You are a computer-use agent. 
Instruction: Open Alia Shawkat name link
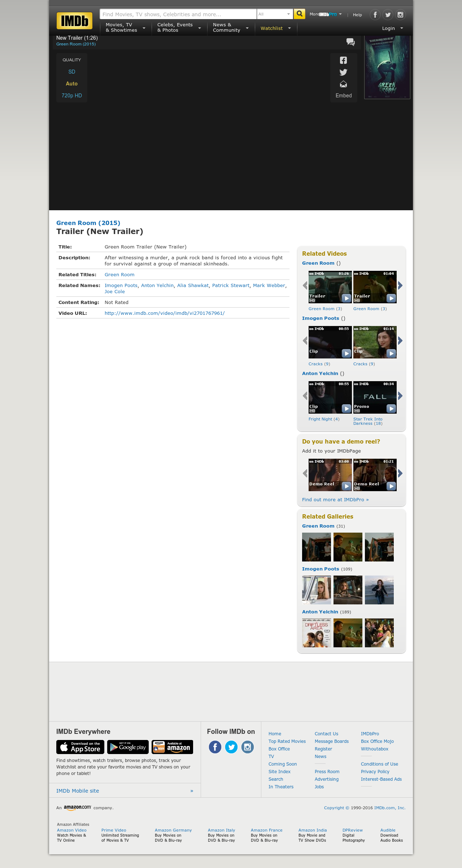point(193,286)
